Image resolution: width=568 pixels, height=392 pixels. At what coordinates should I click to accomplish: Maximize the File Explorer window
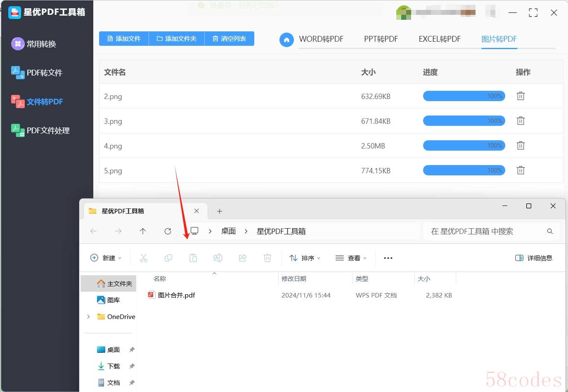(529, 206)
